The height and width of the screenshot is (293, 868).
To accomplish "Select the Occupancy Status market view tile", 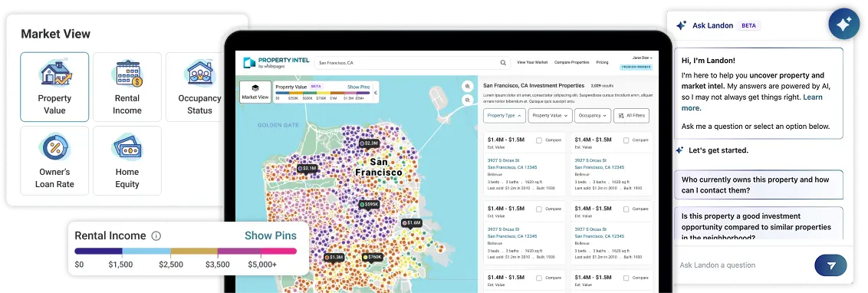I will point(199,87).
